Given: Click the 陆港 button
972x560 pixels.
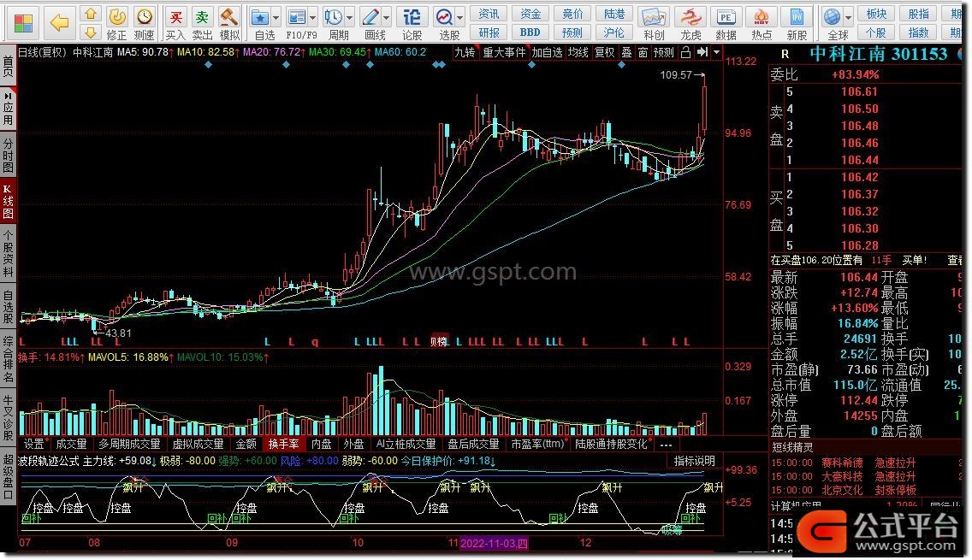Looking at the screenshot, I should [614, 14].
